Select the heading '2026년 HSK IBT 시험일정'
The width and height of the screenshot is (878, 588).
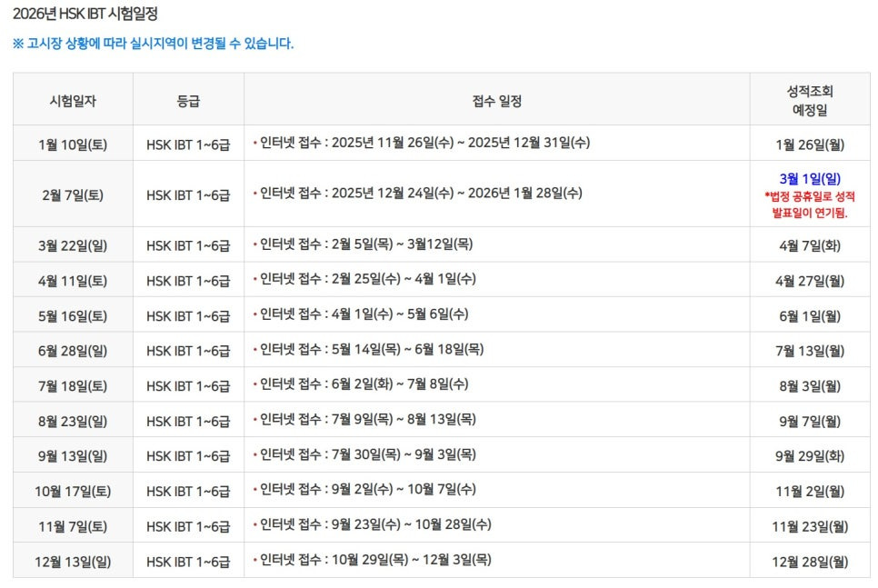click(x=85, y=14)
